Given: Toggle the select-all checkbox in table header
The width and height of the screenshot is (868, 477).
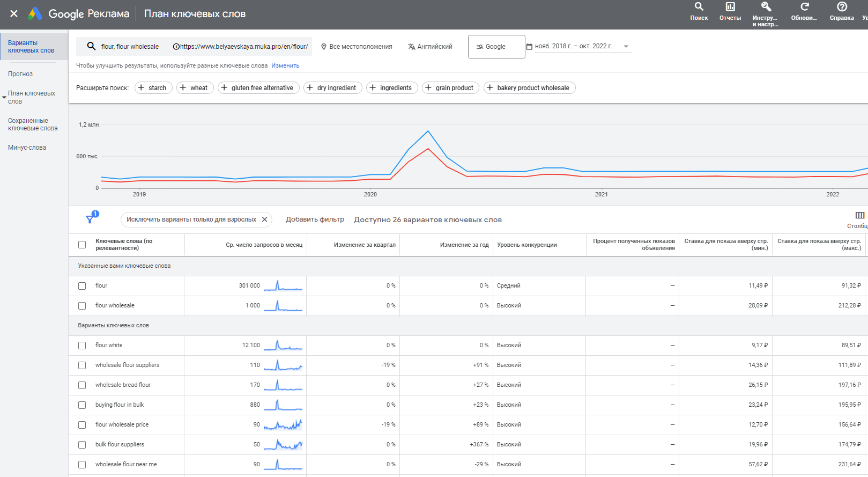Looking at the screenshot, I should (82, 245).
